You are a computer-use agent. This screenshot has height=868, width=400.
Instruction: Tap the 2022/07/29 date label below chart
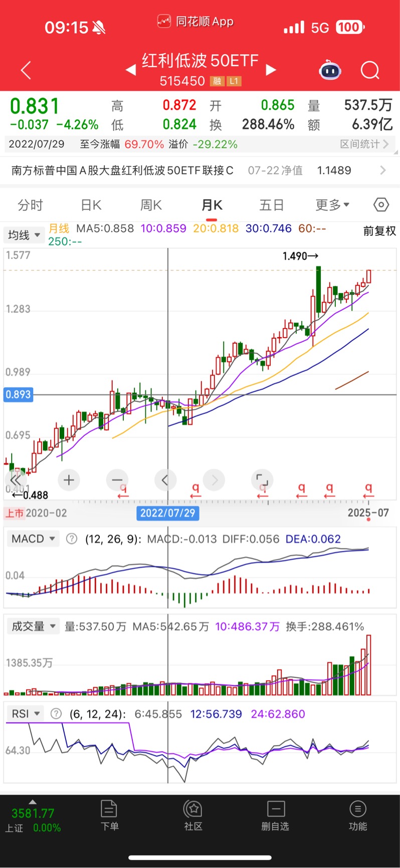point(168,513)
